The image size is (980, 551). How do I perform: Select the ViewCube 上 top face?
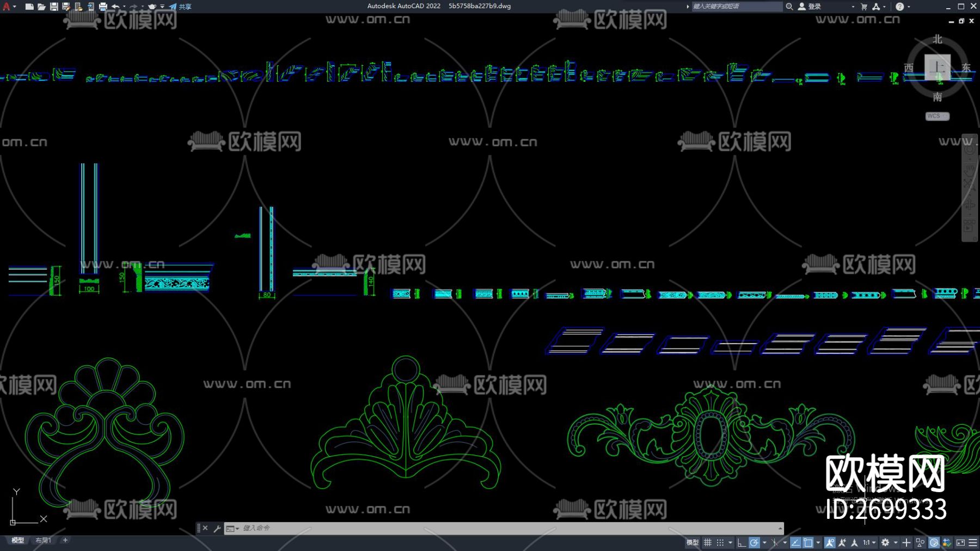[937, 67]
